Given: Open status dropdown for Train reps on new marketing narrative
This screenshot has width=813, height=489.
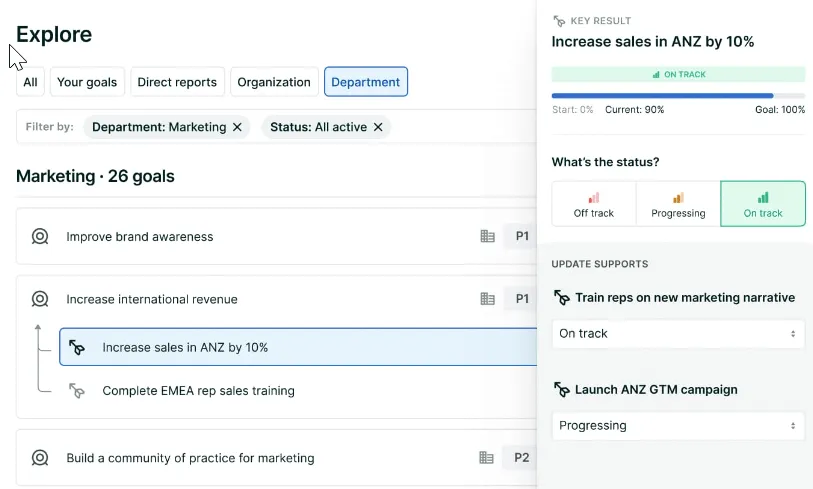Looking at the screenshot, I should click(x=678, y=333).
